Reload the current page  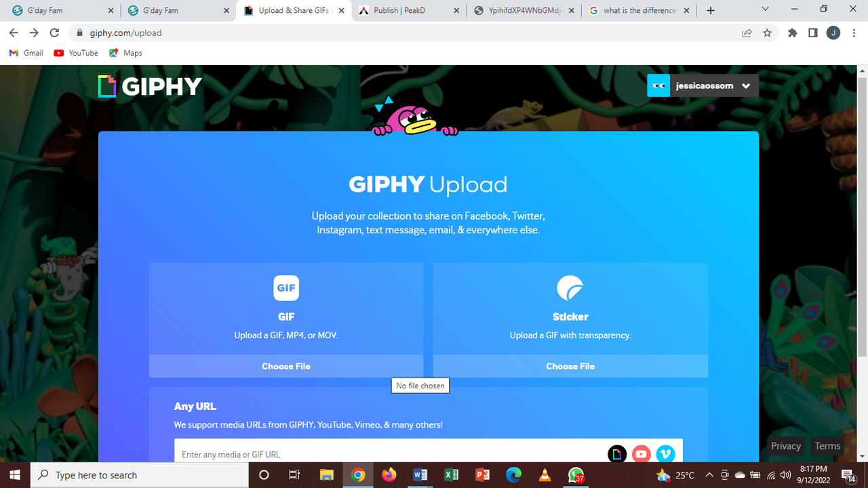(x=55, y=33)
